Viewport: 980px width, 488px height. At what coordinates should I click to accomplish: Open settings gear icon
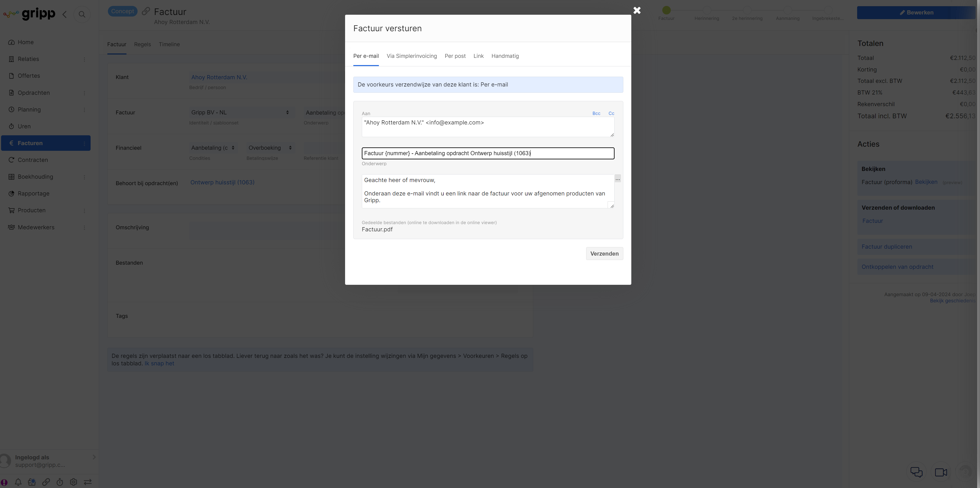(73, 482)
